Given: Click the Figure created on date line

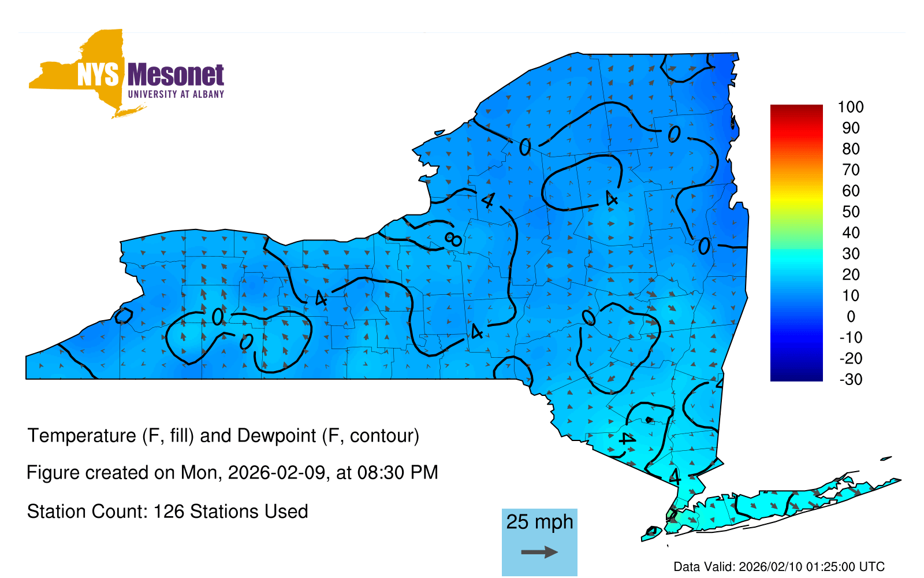Looking at the screenshot, I should [232, 472].
